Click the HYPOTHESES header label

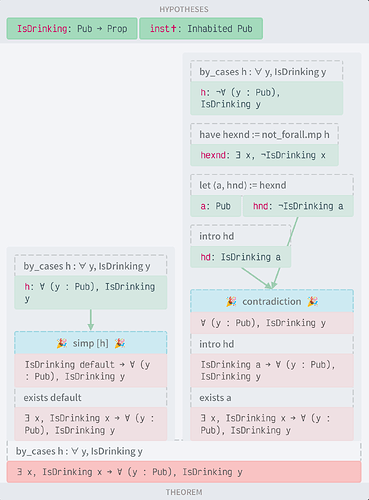click(x=184, y=9)
